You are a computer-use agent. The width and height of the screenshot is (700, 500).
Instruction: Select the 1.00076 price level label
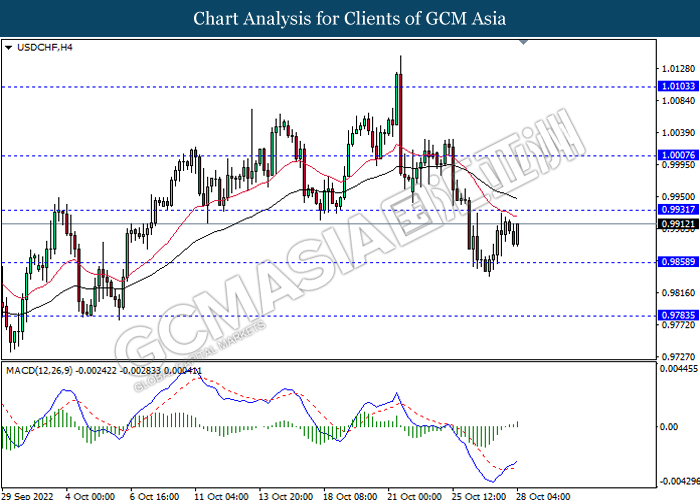678,155
